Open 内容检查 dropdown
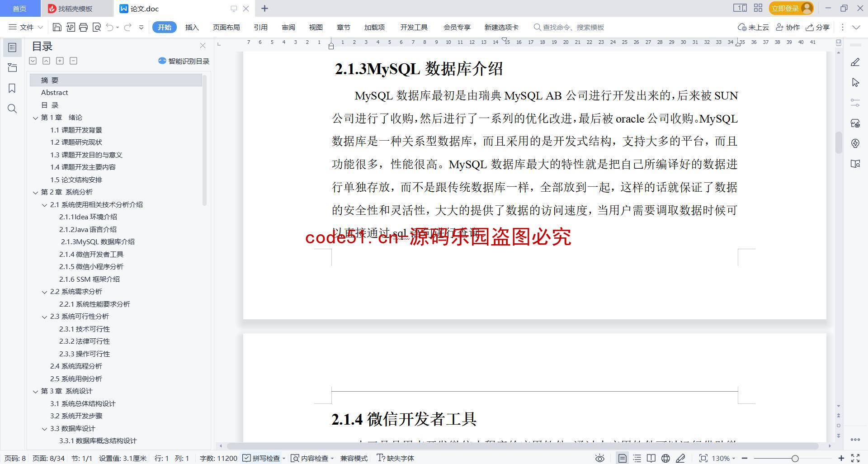Viewport: 868px width, 464px height. click(312, 458)
